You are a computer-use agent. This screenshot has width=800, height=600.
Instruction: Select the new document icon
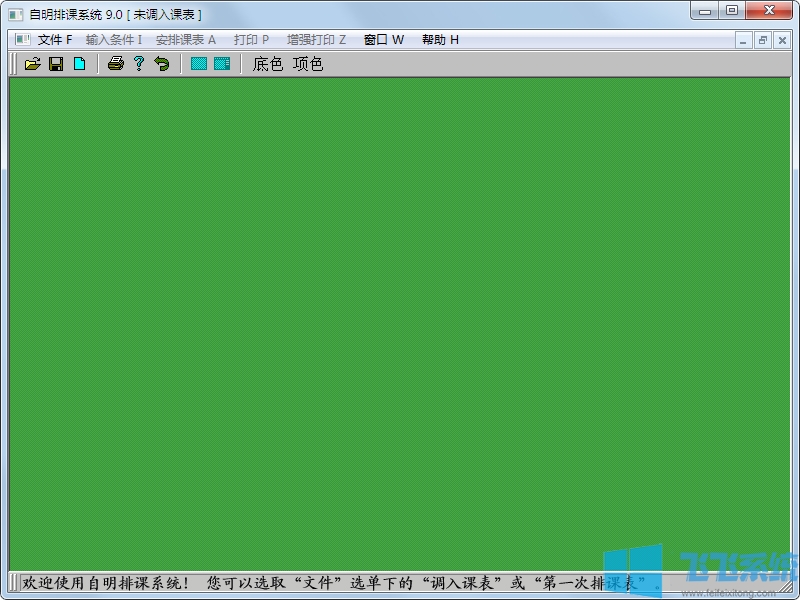pos(81,63)
